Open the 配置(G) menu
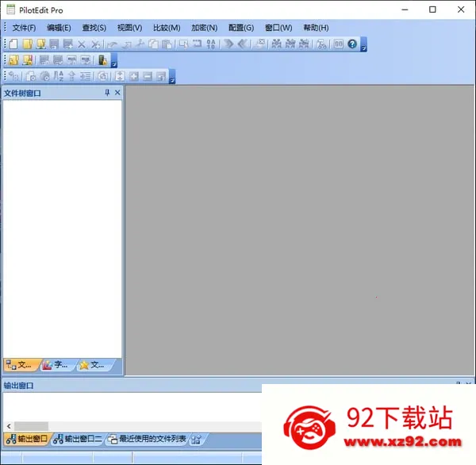 [x=241, y=28]
